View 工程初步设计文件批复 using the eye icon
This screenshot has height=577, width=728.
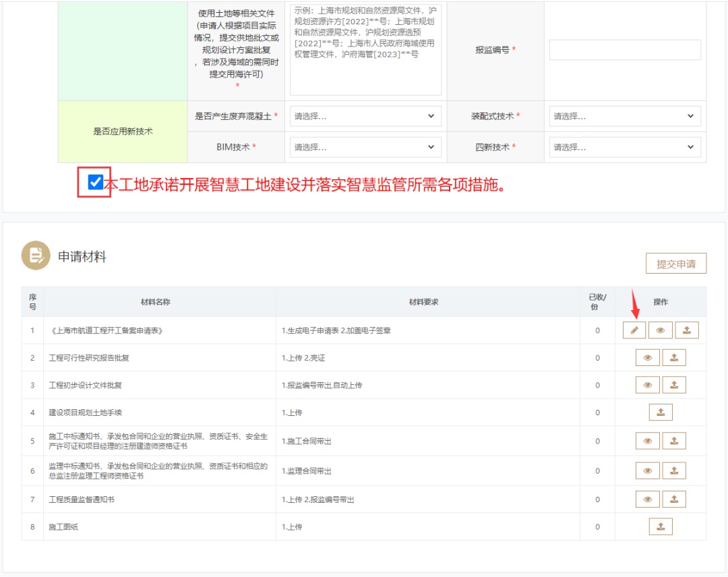pos(648,385)
